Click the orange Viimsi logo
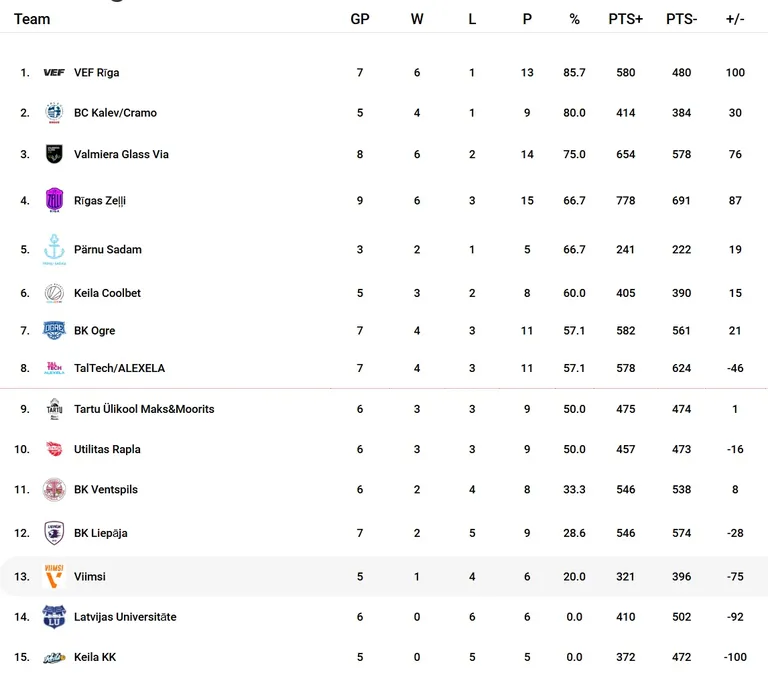This screenshot has width=768, height=673. click(x=54, y=576)
